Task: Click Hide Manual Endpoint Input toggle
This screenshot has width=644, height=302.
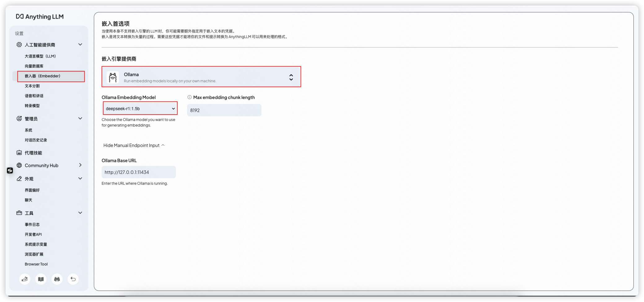Action: [x=134, y=145]
